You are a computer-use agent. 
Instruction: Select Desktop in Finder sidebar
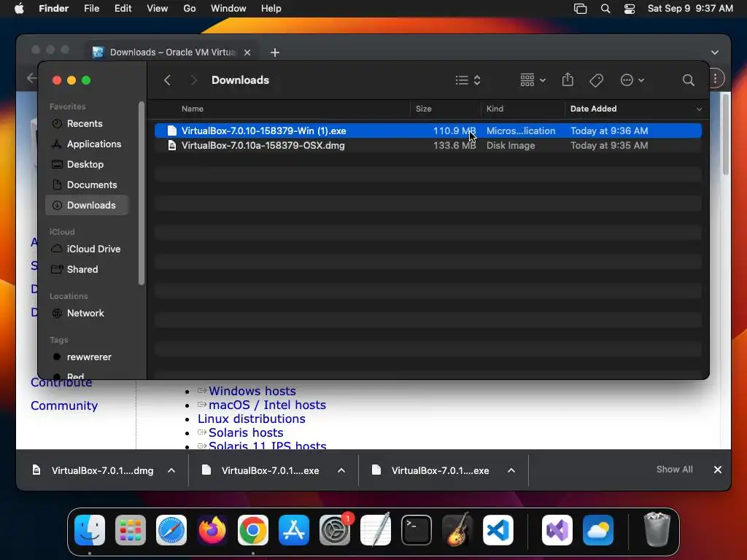click(87, 164)
